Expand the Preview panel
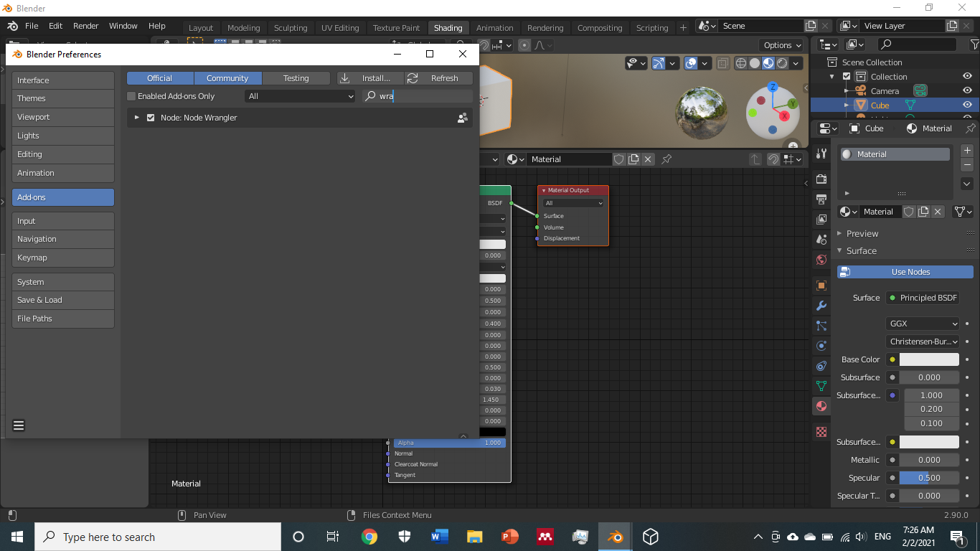 [x=862, y=233]
